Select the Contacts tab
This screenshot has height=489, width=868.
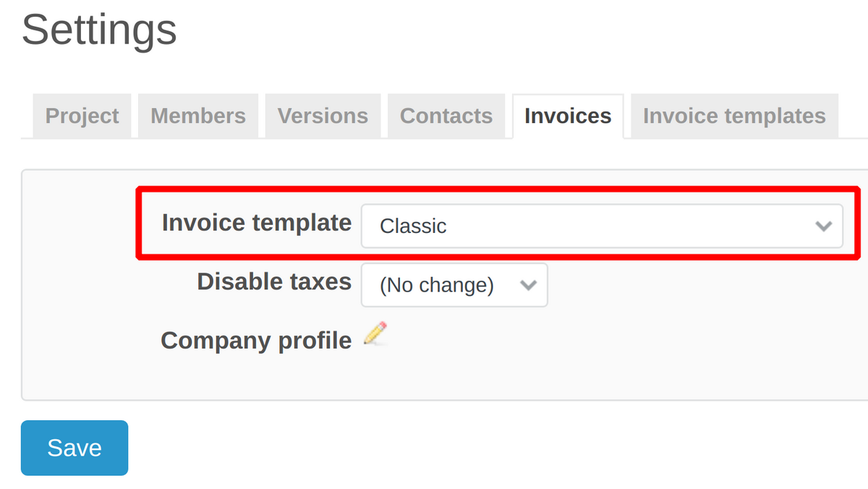point(446,116)
